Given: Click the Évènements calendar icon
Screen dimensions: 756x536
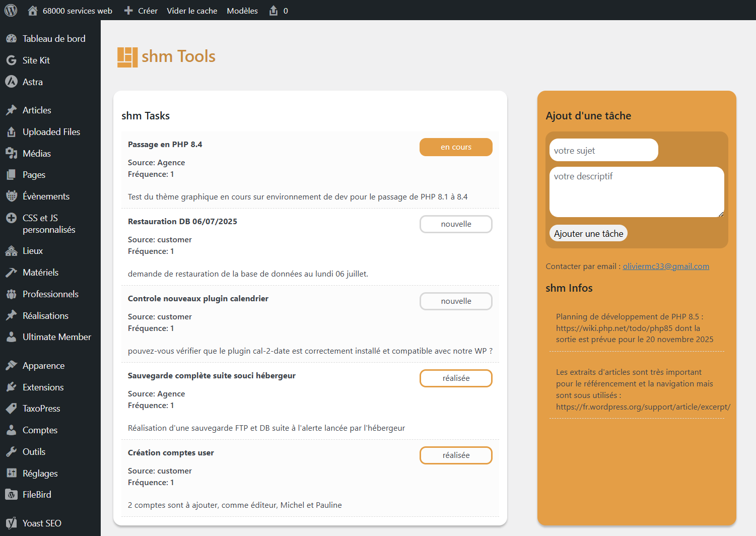Looking at the screenshot, I should (x=11, y=196).
